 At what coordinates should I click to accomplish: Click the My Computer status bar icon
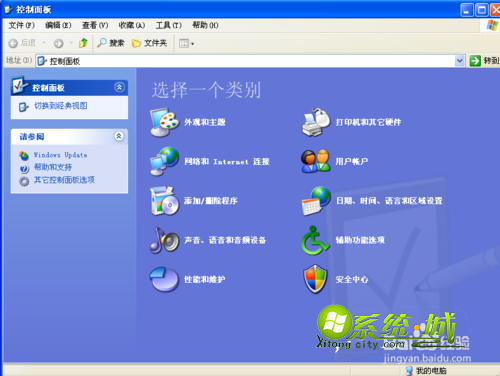tap(409, 370)
